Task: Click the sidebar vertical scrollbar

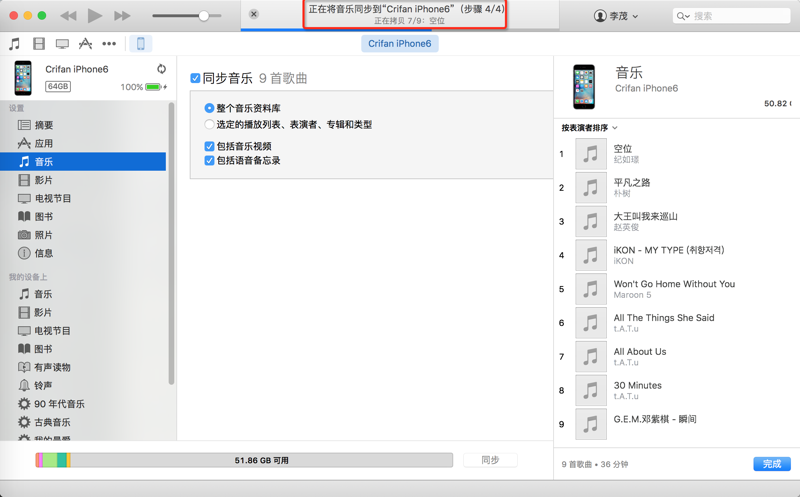Action: click(171, 243)
